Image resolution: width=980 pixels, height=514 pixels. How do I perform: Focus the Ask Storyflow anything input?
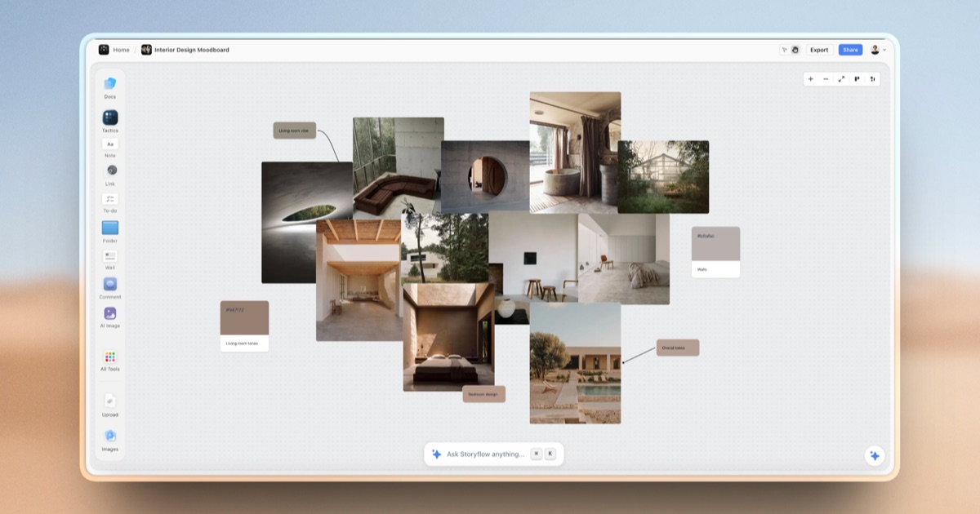click(x=485, y=454)
